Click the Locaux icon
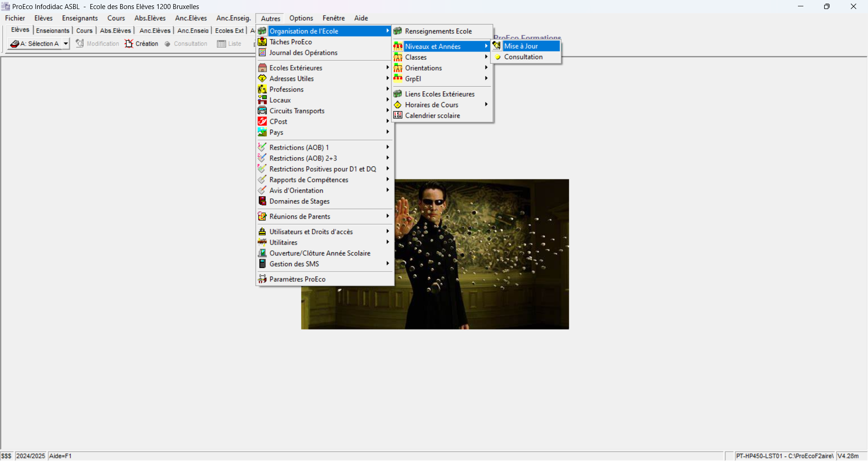The width and height of the screenshot is (868, 461). pyautogui.click(x=262, y=100)
